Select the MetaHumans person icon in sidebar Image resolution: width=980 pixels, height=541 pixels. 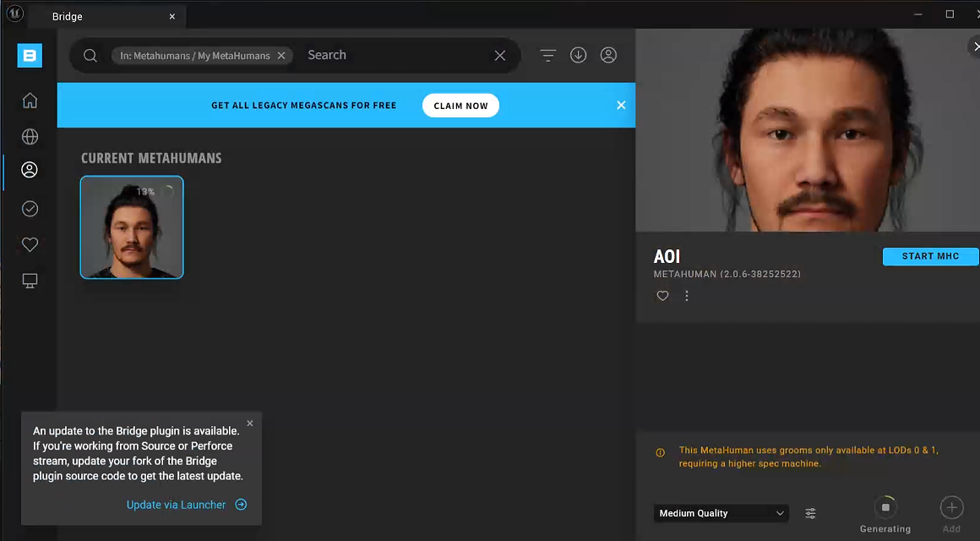click(30, 169)
